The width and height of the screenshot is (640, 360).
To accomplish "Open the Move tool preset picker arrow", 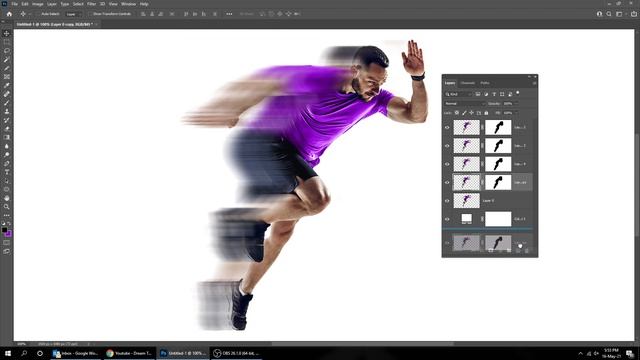I will (x=30, y=14).
